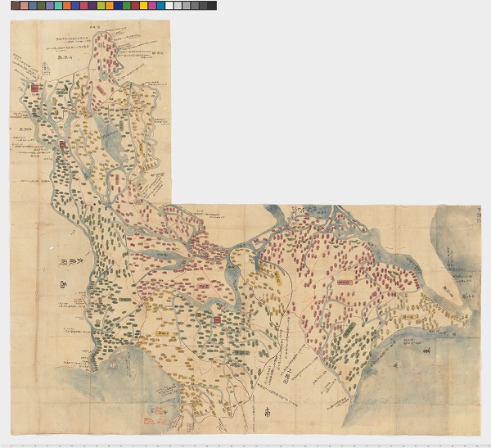Select the bright yellow swatch

(143, 6)
